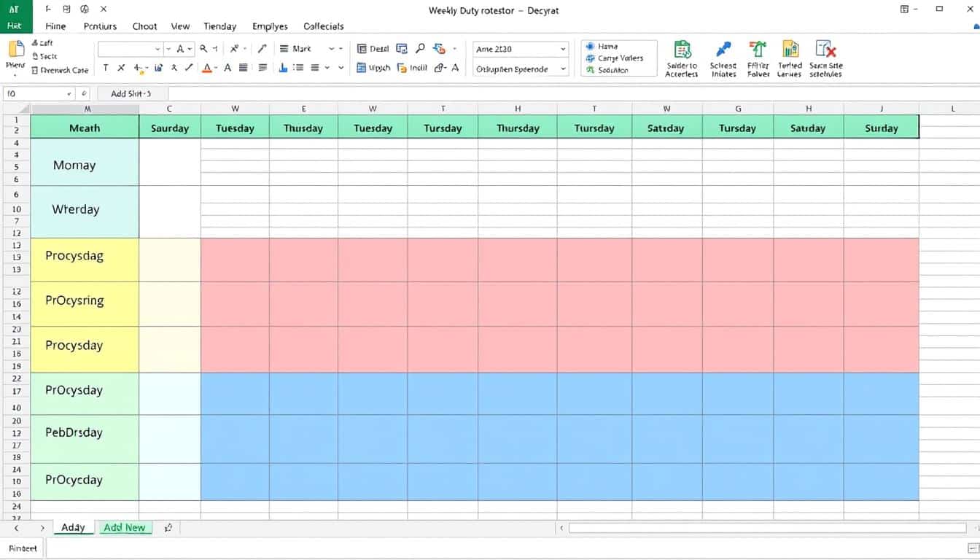The height and width of the screenshot is (560, 980).
Task: Click the red underlined A font color icon
Action: (207, 68)
